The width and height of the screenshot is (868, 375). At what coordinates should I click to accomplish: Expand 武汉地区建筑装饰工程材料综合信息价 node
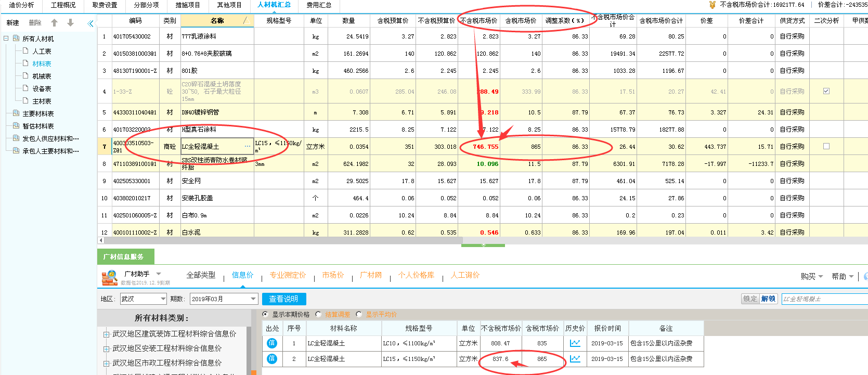coord(106,334)
